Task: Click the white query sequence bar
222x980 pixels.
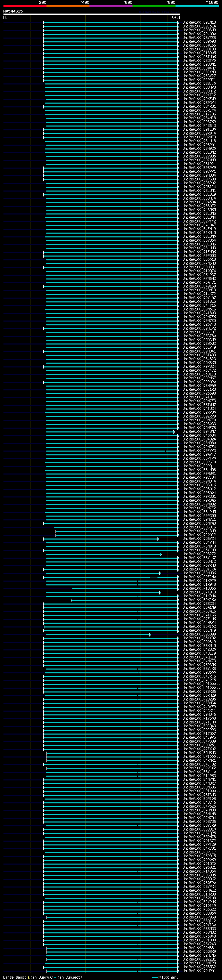Action: pos(92,15)
